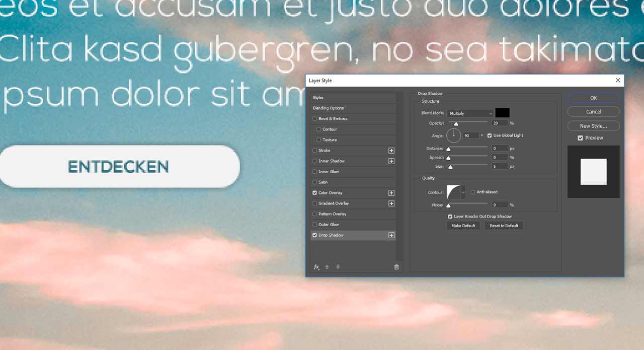Enable the Satin checkbox
Viewport: 644px width, 350px height.
[x=315, y=182]
